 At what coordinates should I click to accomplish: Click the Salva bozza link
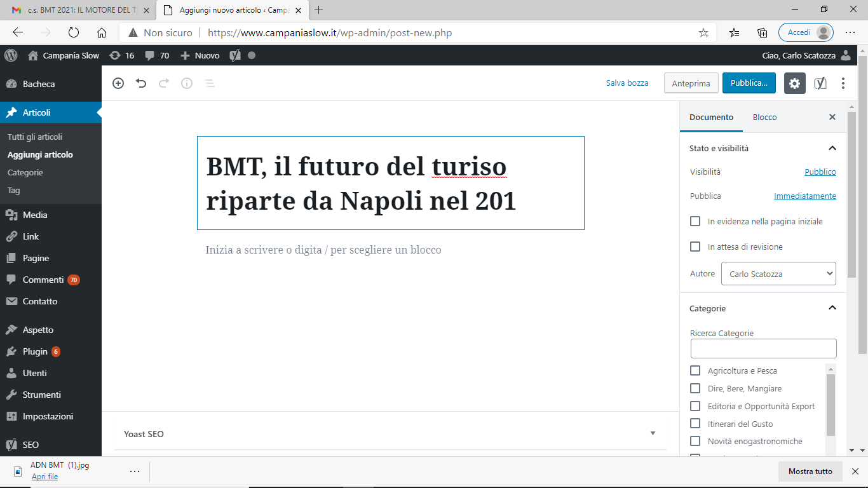tap(627, 83)
